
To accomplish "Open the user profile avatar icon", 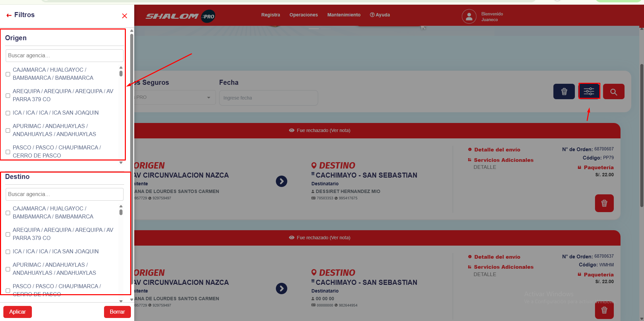I will [469, 16].
